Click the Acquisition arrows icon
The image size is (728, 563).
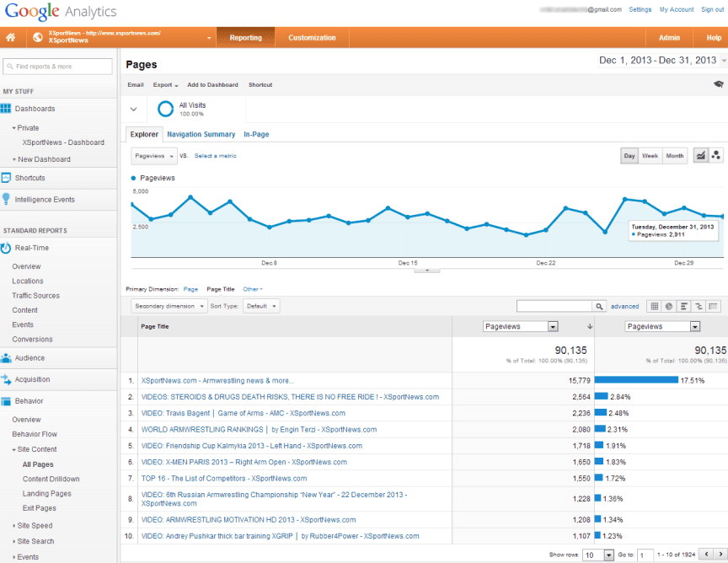[6, 379]
